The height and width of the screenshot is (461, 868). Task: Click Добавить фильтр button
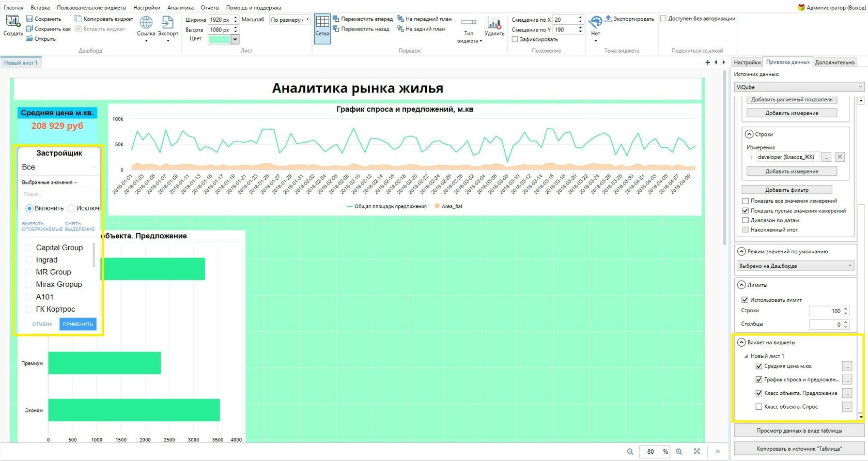(786, 190)
